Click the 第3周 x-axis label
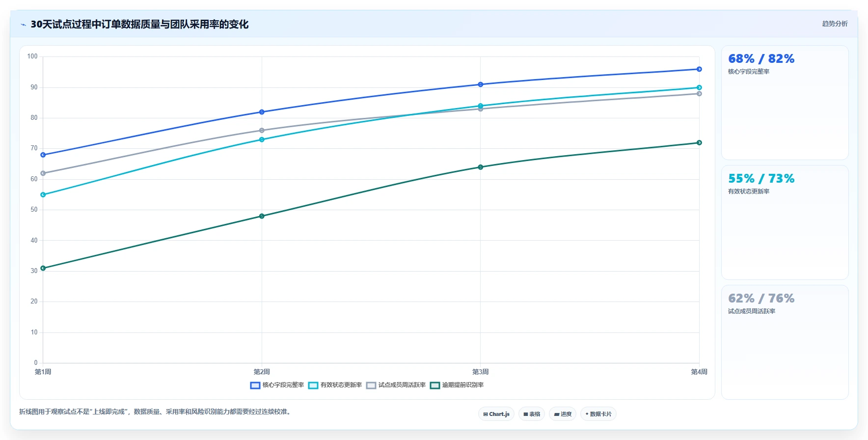The width and height of the screenshot is (868, 440). (x=481, y=372)
